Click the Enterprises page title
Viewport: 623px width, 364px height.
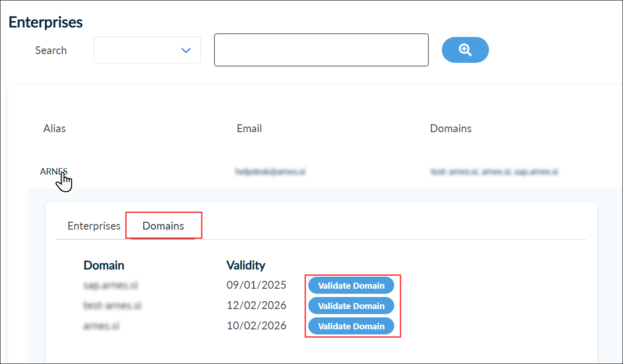click(46, 22)
